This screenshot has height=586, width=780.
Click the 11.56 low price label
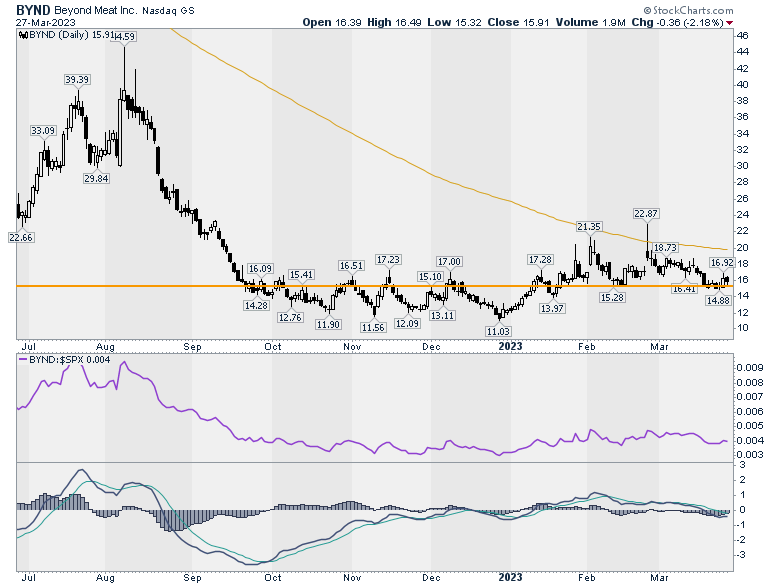373,327
